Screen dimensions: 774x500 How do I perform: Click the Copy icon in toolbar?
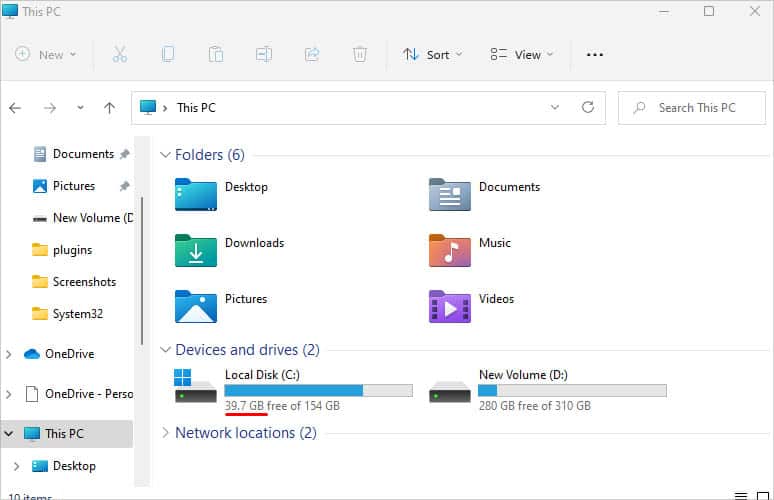click(x=168, y=54)
